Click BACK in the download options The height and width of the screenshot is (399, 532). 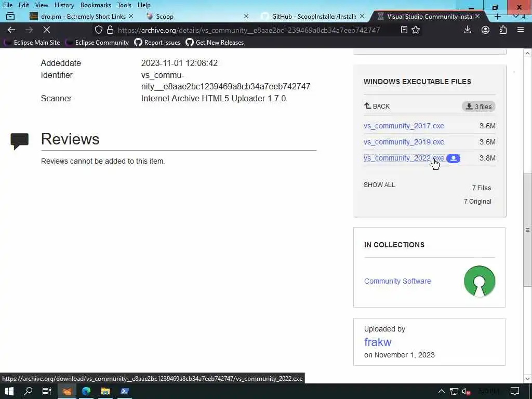click(377, 106)
